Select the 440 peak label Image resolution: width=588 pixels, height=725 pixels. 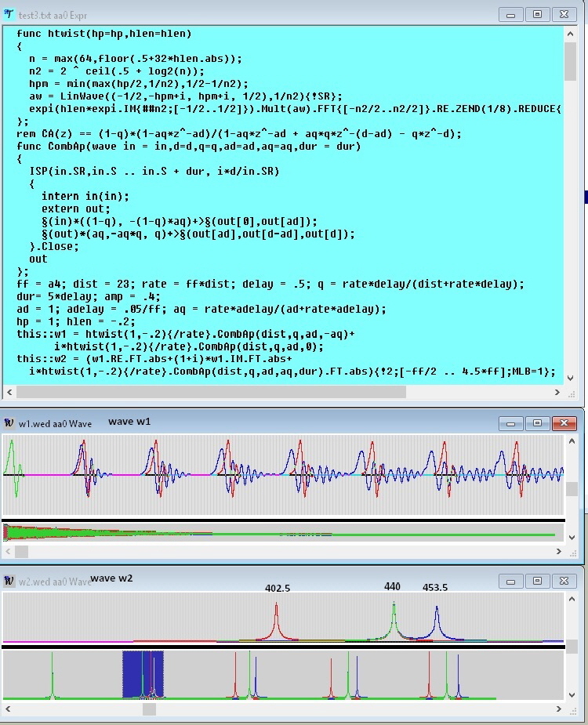point(392,586)
